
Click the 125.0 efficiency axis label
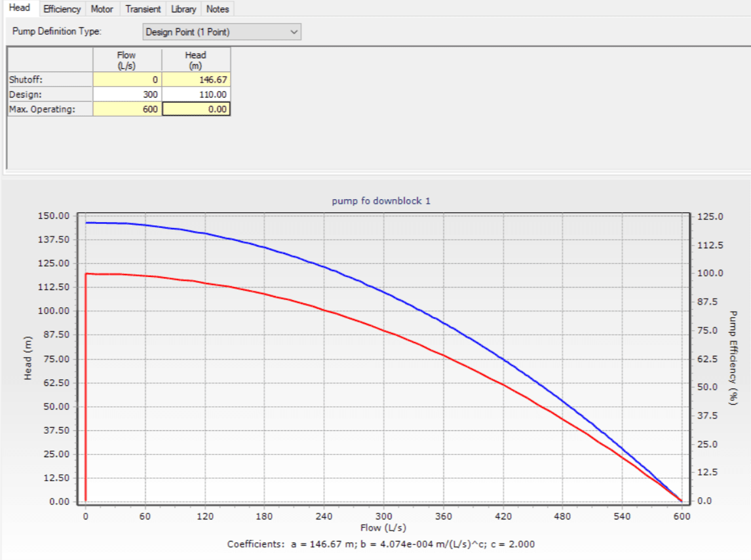(x=710, y=217)
